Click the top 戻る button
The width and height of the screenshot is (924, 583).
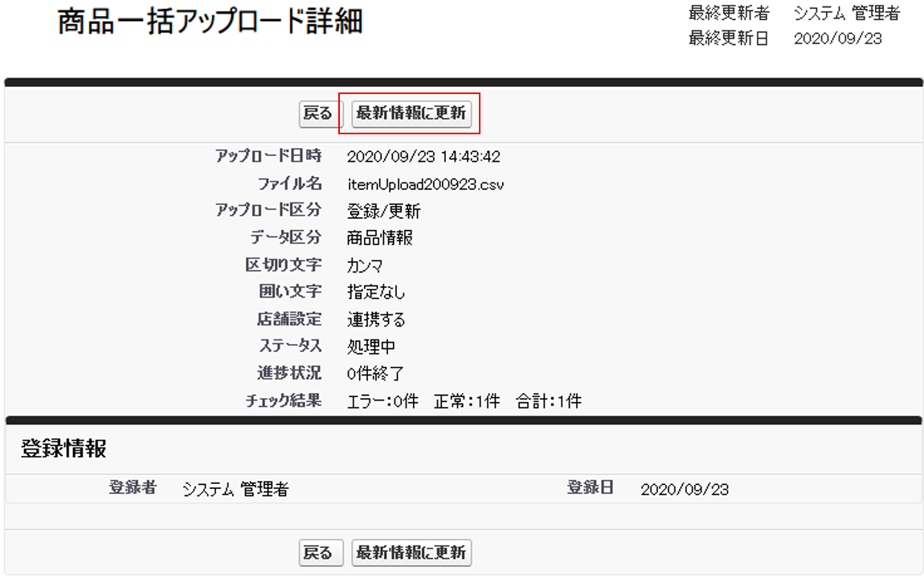(x=317, y=113)
